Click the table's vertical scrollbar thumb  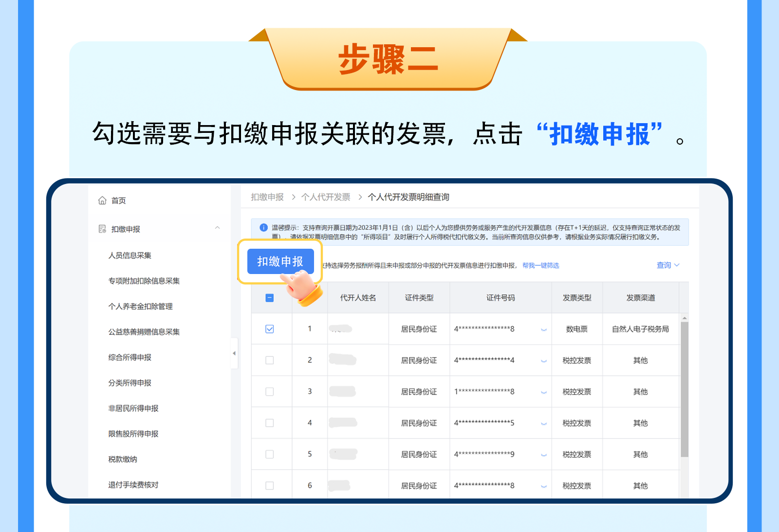point(685,389)
